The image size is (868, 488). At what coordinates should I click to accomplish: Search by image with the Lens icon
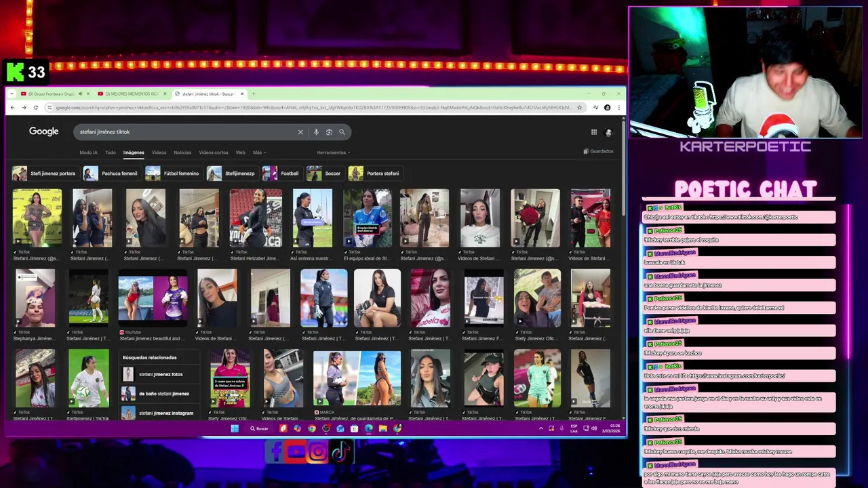(x=329, y=132)
